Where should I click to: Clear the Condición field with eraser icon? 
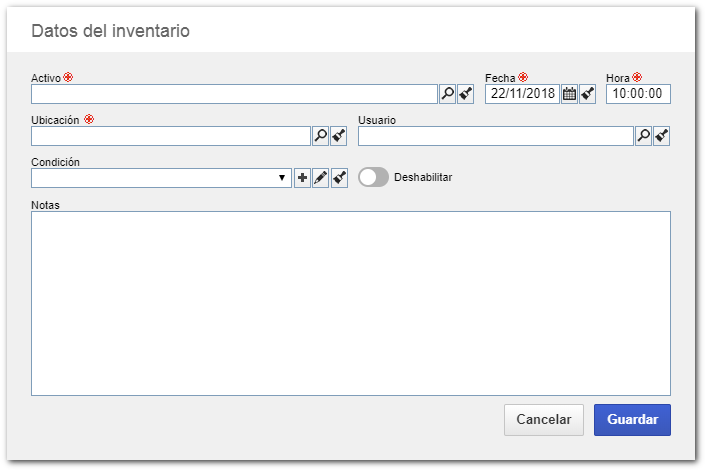[x=339, y=178]
